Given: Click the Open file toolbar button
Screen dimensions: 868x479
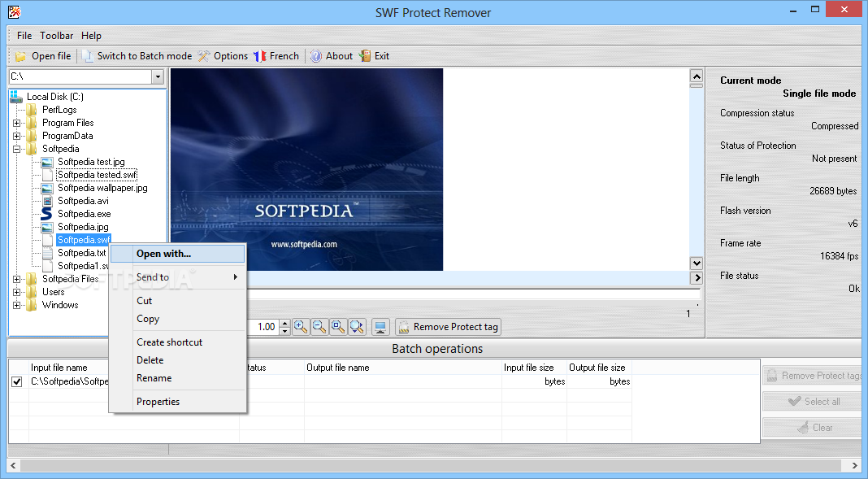Looking at the screenshot, I should (x=43, y=56).
